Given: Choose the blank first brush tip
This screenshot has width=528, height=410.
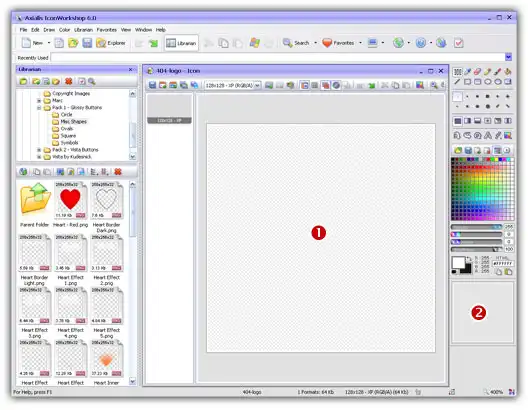Looking at the screenshot, I should tap(457, 97).
